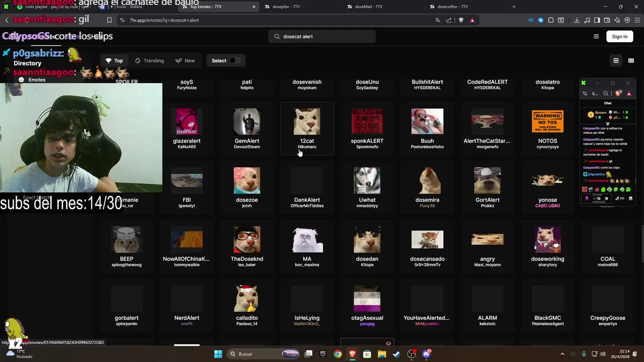This screenshot has width=644, height=362.
Task: Open Discord from the taskbar
Action: click(427, 354)
